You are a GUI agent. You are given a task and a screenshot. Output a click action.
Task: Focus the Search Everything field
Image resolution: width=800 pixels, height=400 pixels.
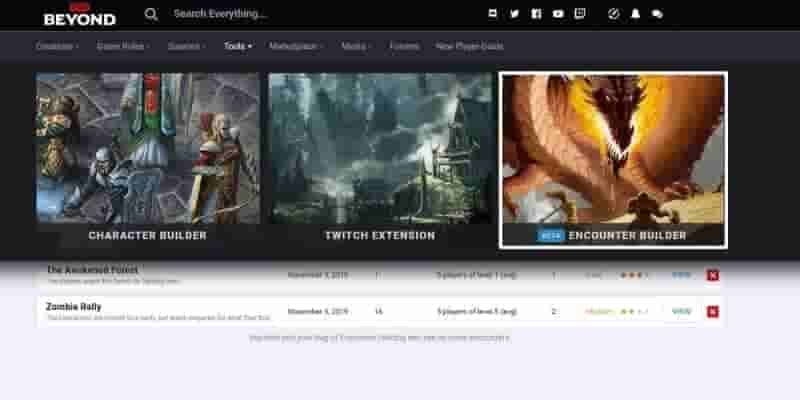(x=220, y=14)
